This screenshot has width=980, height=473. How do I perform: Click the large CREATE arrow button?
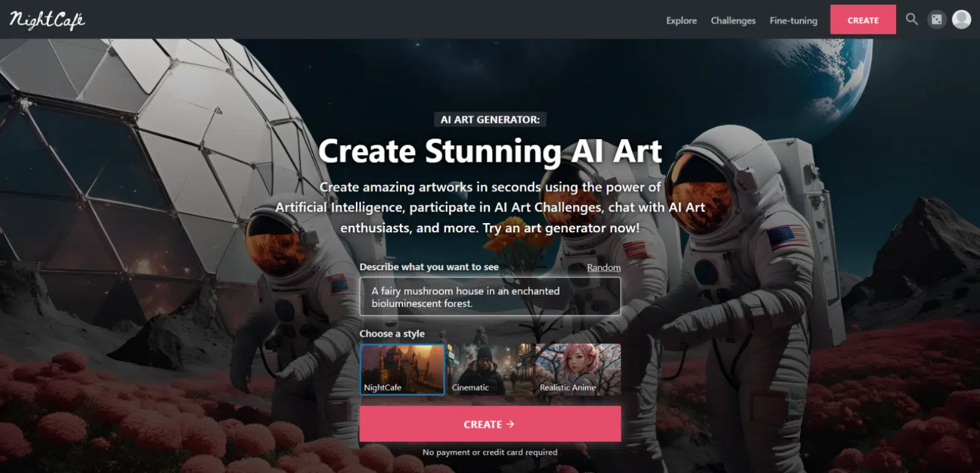point(490,424)
